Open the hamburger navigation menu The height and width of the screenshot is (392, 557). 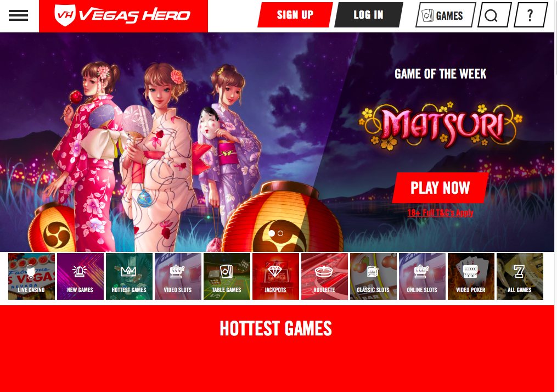pyautogui.click(x=18, y=15)
